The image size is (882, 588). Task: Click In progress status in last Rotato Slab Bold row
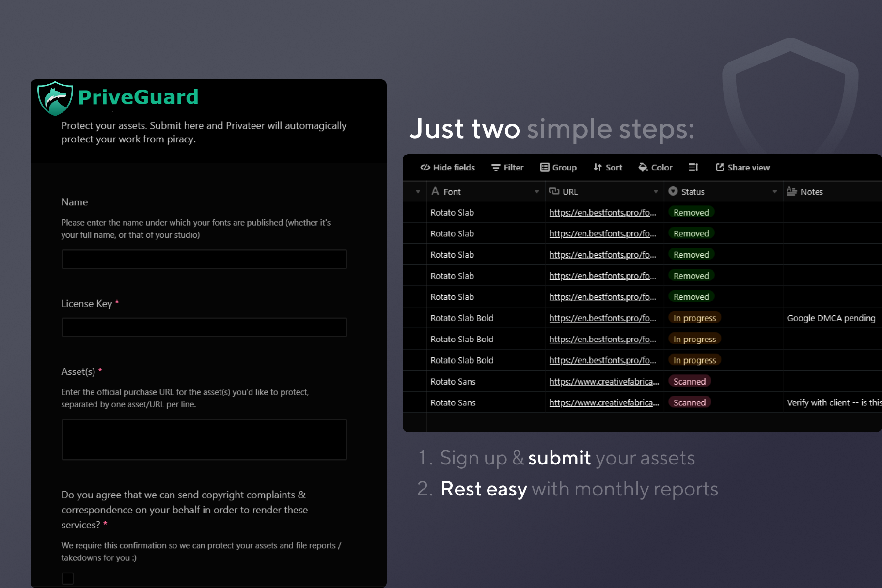point(694,361)
